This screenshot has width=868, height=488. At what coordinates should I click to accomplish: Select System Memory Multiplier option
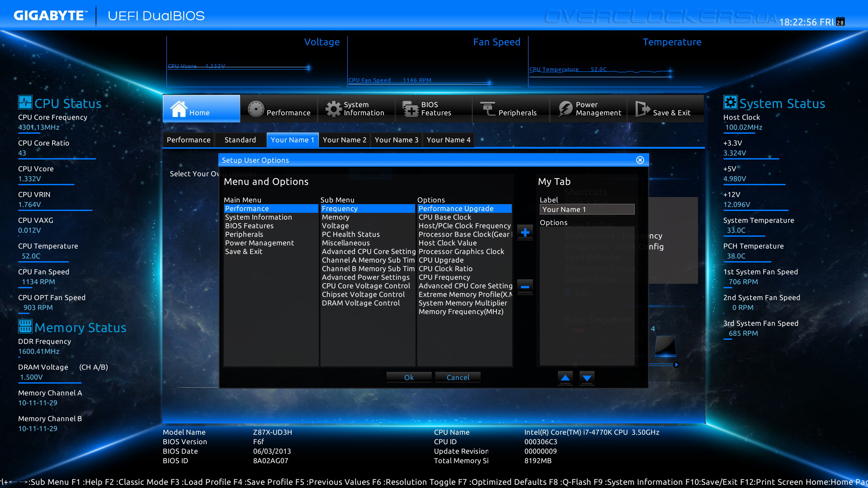click(465, 303)
